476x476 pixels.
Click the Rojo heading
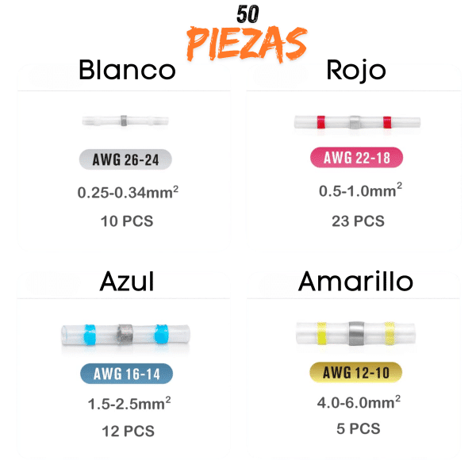356,71
